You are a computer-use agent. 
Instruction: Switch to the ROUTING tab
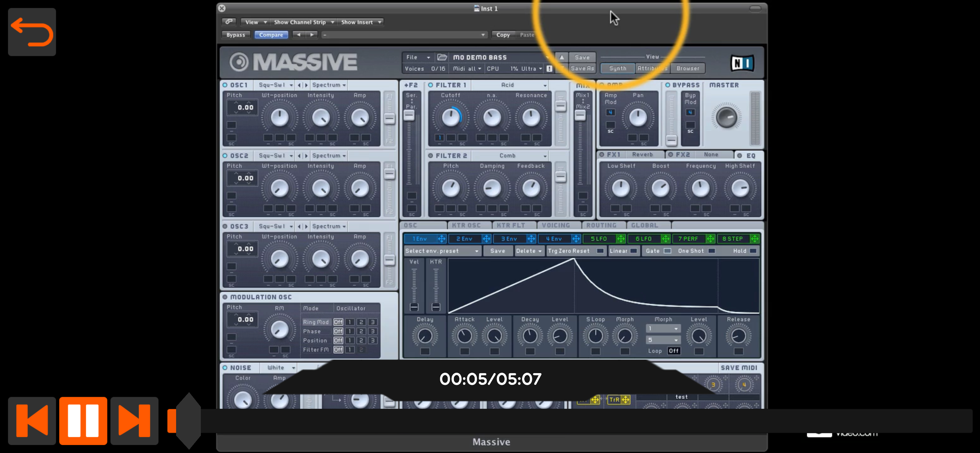(601, 225)
